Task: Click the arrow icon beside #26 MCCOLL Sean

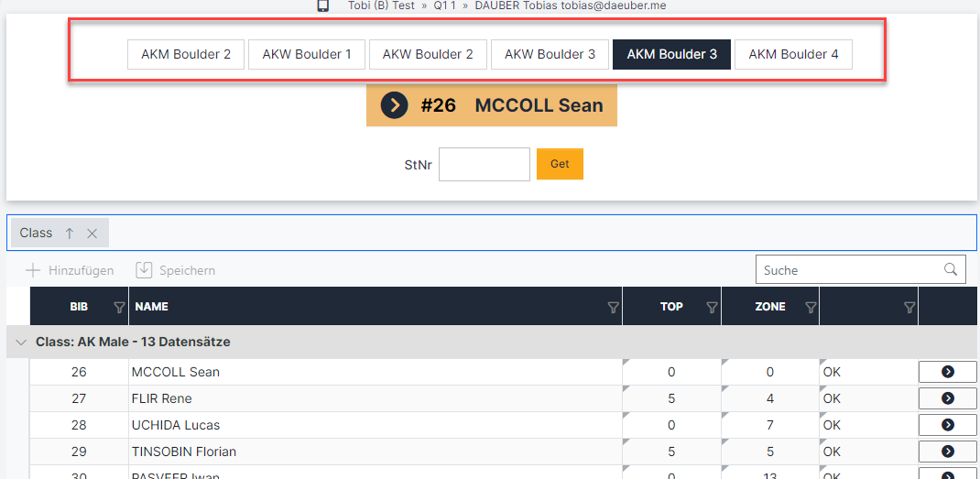Action: coord(394,105)
